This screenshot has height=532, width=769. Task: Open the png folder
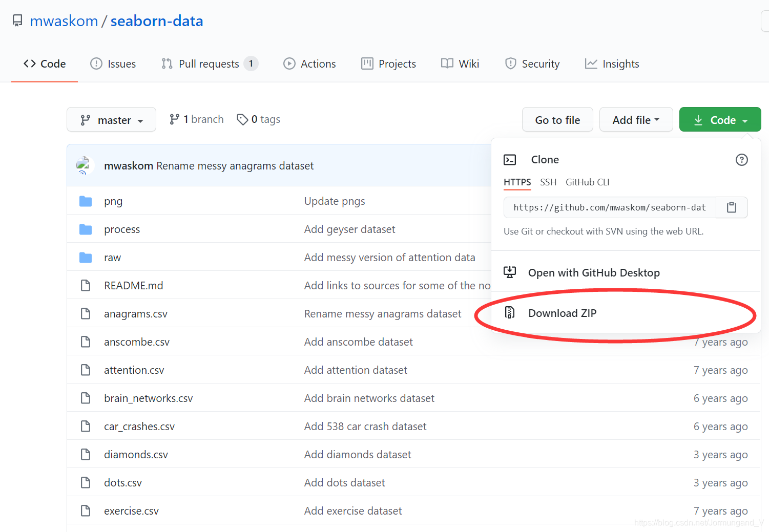point(113,201)
